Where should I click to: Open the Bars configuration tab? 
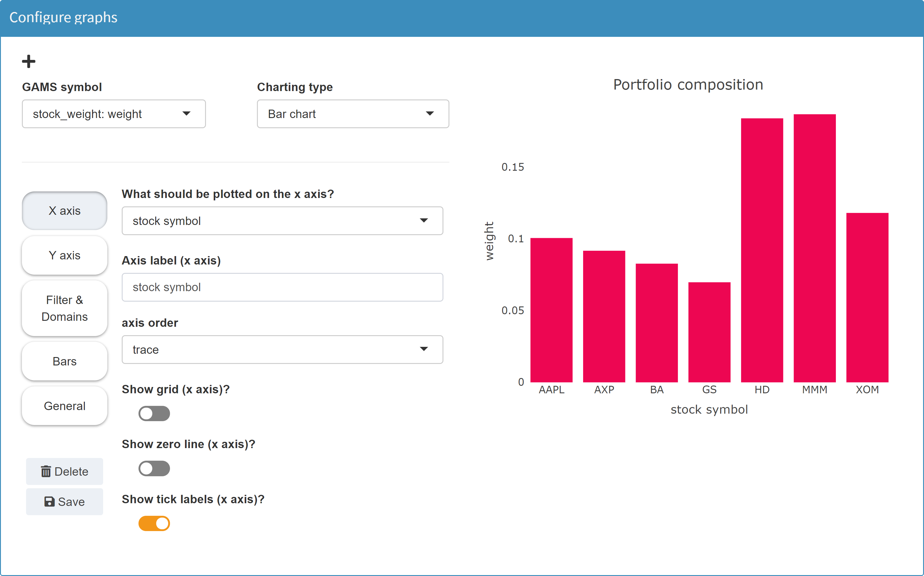click(64, 361)
